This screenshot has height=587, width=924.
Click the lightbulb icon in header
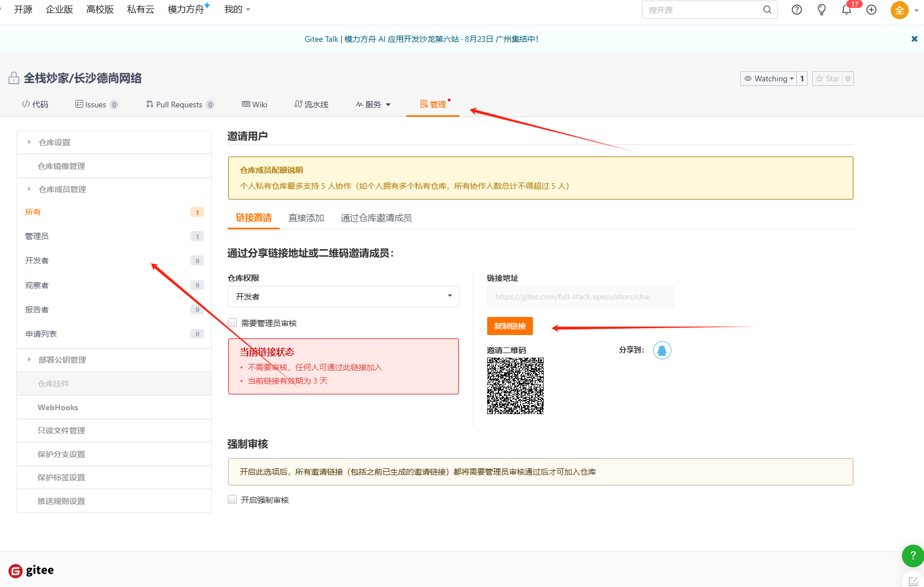tap(821, 10)
